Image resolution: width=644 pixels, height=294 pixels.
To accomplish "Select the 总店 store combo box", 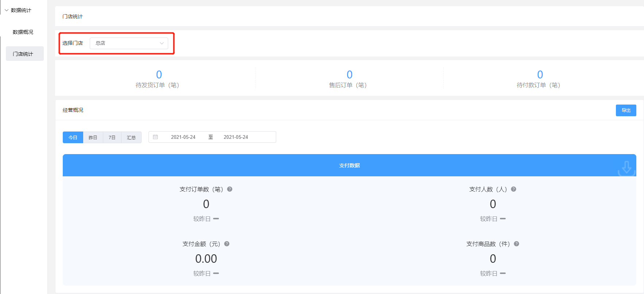I will point(124,43).
